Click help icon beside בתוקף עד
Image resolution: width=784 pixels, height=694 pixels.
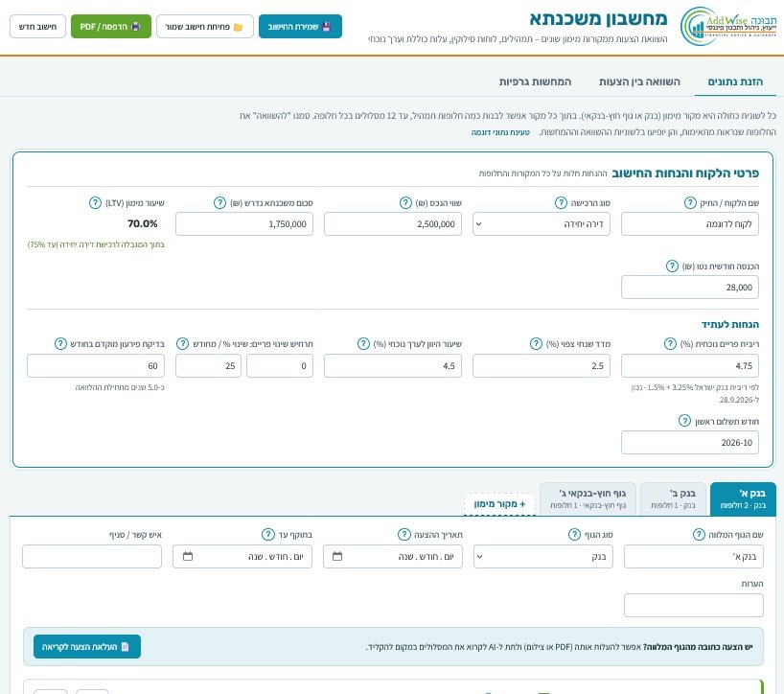pos(268,535)
